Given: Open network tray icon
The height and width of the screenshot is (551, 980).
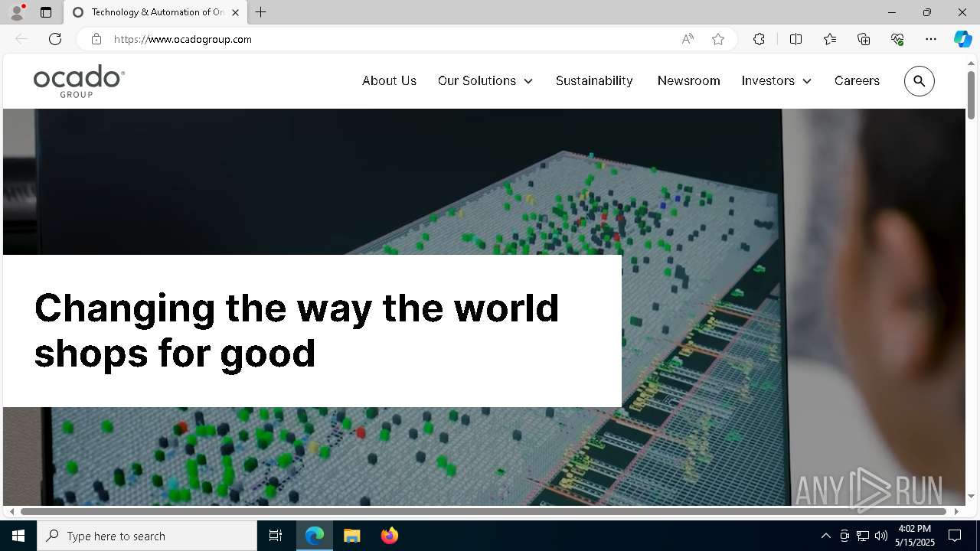Looking at the screenshot, I should [862, 536].
